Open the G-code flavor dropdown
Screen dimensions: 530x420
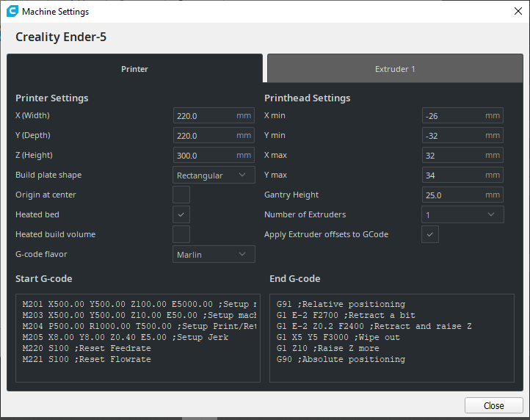(x=214, y=254)
